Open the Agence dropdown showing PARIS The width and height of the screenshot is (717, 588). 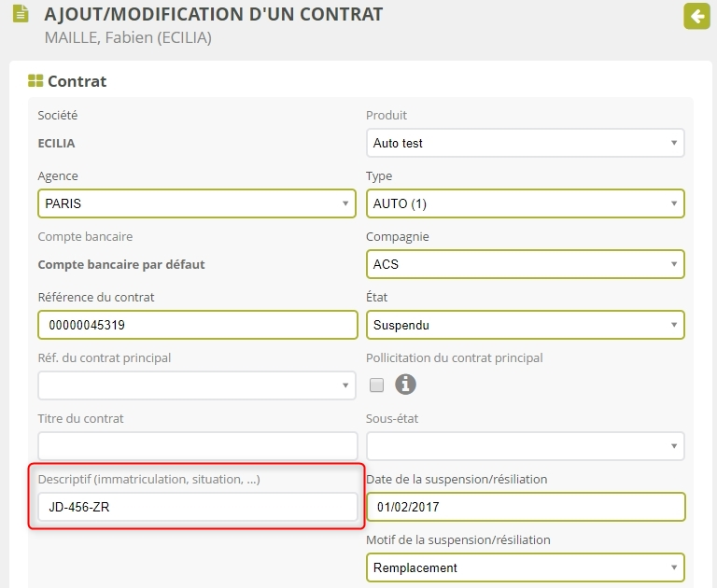[197, 203]
